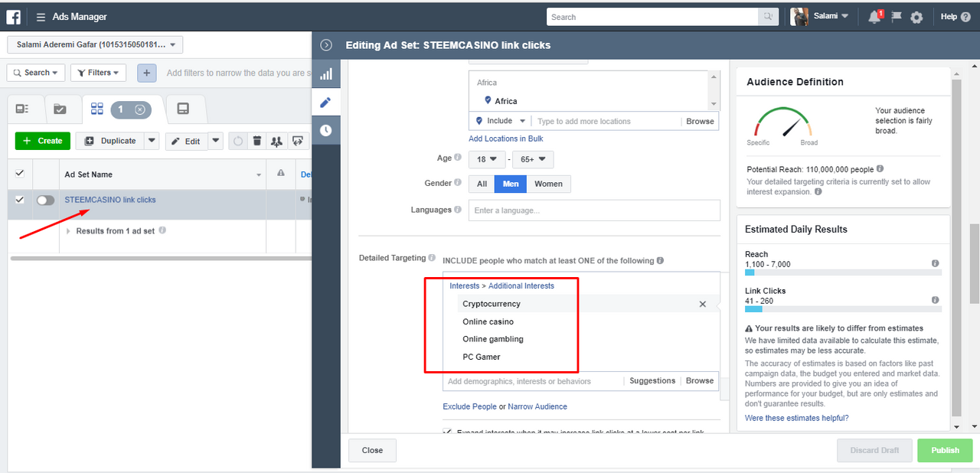
Task: Click the Edit button in toolbar
Action: coord(186,141)
